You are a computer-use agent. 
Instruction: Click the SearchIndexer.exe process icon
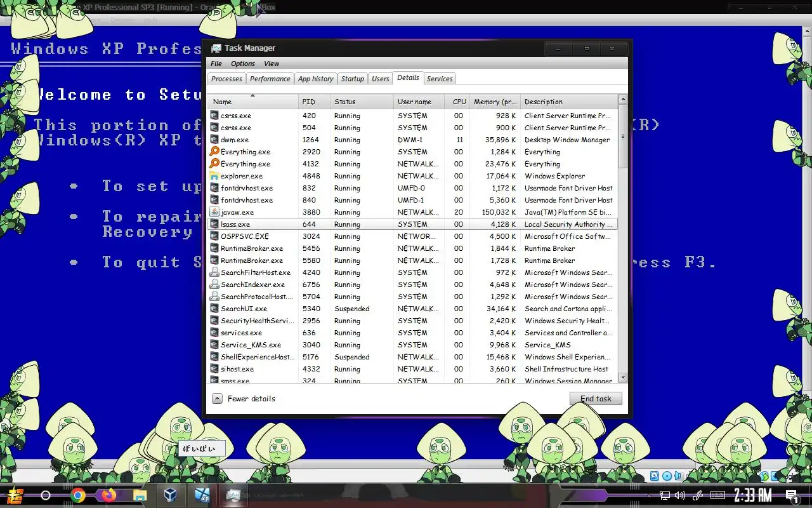pyautogui.click(x=214, y=284)
